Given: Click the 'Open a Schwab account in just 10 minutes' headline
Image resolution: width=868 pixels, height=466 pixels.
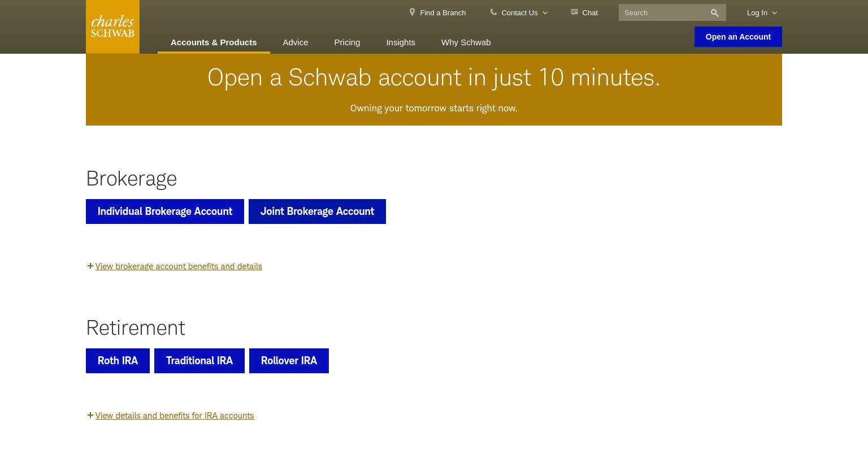Looking at the screenshot, I should pyautogui.click(x=434, y=77).
